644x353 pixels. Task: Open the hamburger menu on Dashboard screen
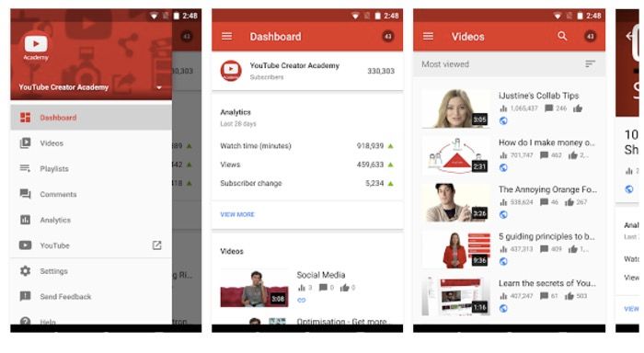[226, 36]
